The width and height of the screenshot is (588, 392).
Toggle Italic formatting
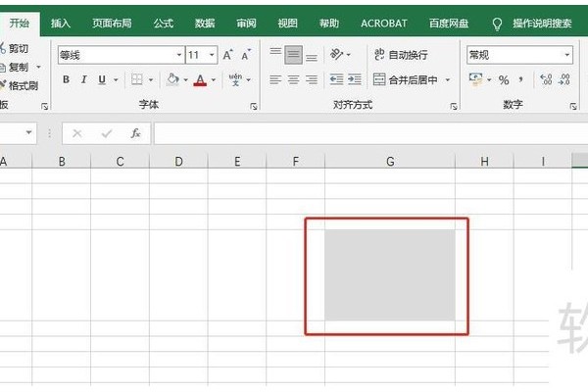[84, 79]
